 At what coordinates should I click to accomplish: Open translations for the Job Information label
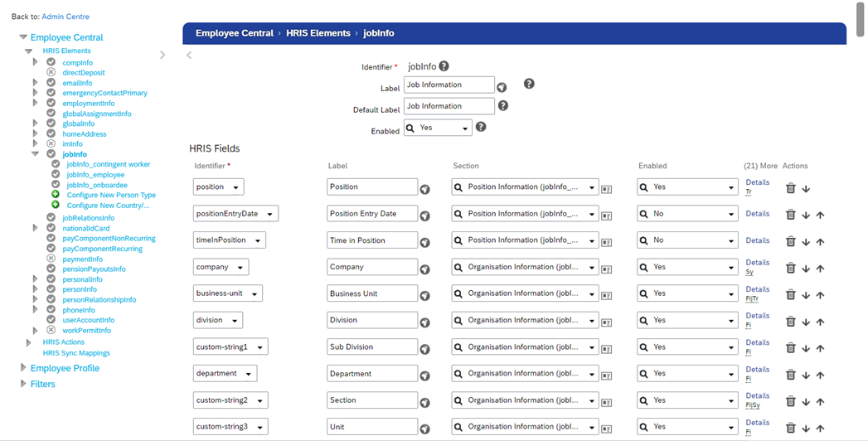(502, 87)
